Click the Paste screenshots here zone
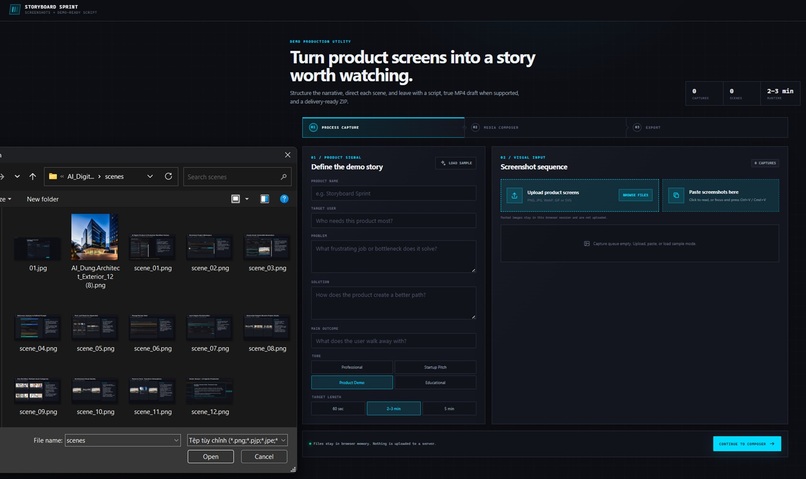Screen dimensions: 806x479 point(721,195)
